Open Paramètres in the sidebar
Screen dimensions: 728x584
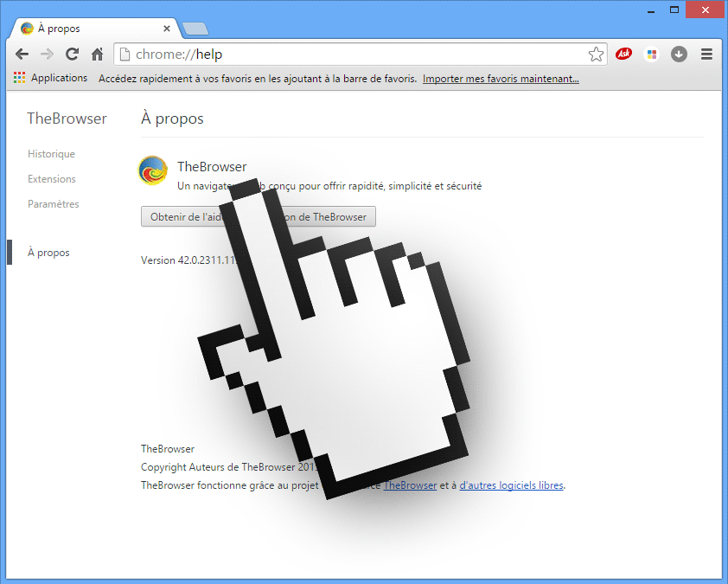[x=53, y=204]
